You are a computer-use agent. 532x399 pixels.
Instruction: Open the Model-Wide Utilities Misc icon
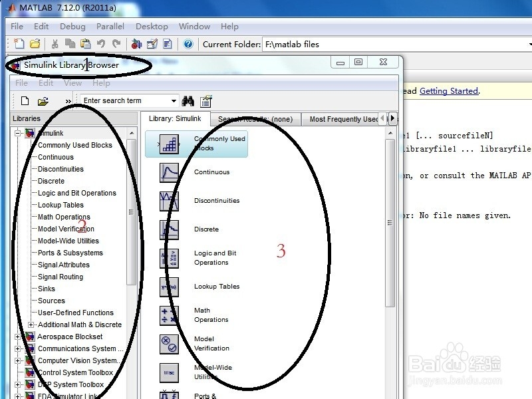[x=169, y=372]
